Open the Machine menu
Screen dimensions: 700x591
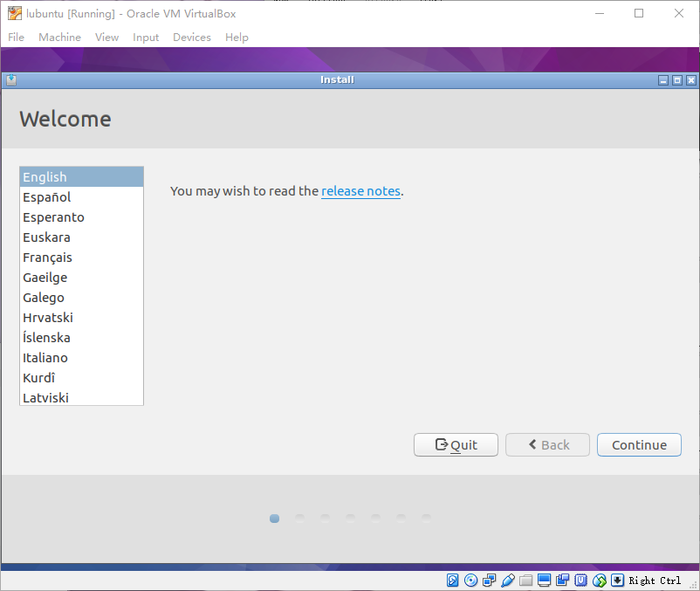59,38
